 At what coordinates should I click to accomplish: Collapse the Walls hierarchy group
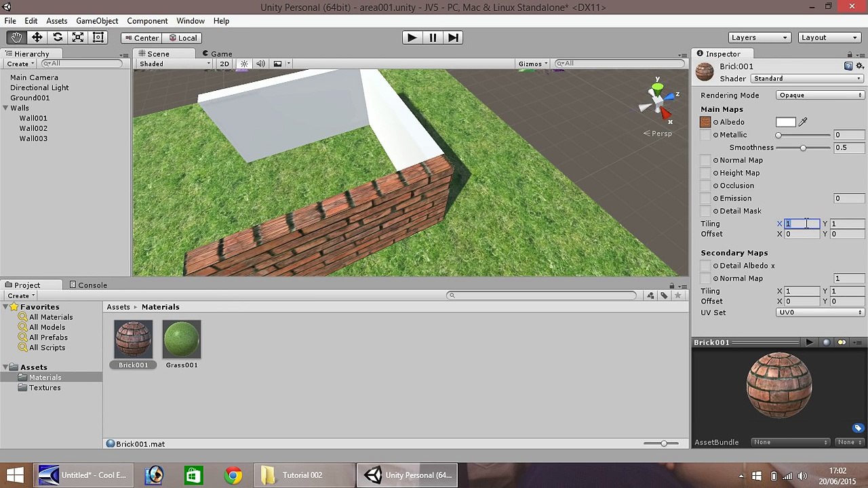pos(5,108)
